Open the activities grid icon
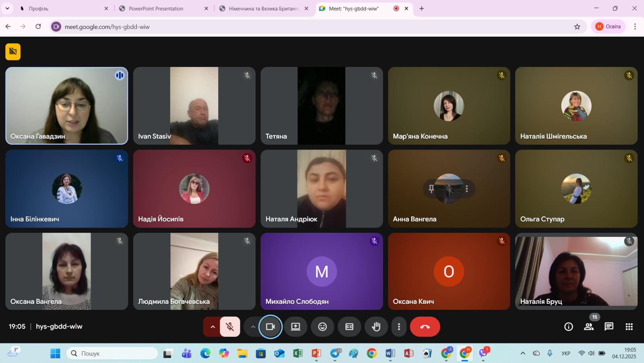 tap(629, 327)
